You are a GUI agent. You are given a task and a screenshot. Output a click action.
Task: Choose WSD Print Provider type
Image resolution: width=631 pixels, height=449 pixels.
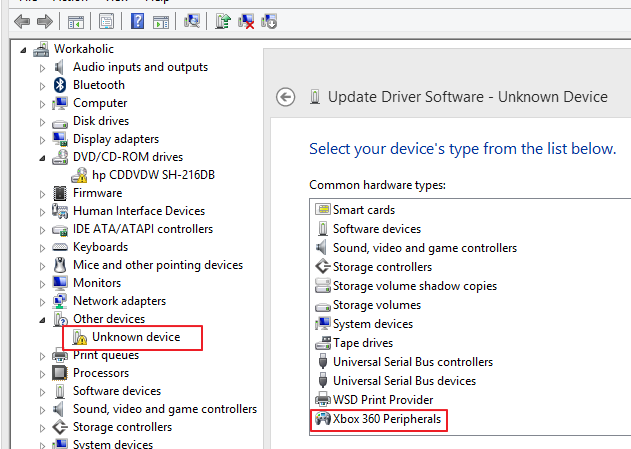click(x=383, y=400)
